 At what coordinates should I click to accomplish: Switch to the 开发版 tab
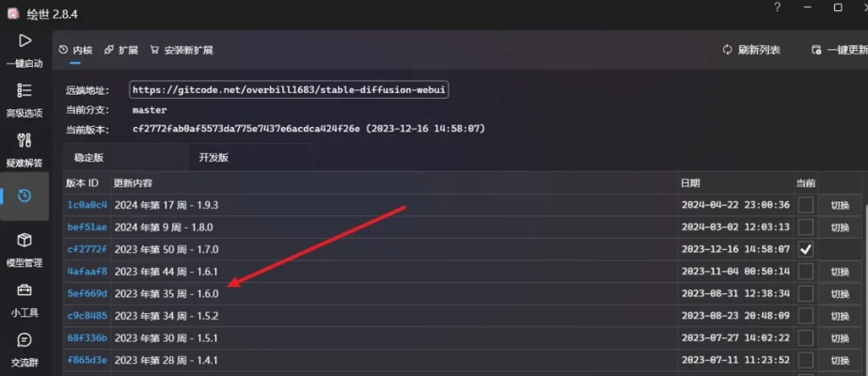click(213, 157)
